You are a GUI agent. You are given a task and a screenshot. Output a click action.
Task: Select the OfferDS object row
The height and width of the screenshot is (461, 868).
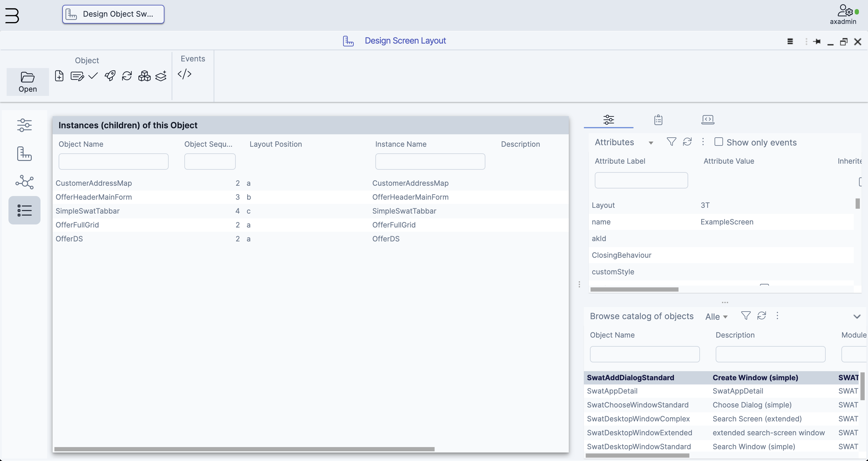click(310, 239)
